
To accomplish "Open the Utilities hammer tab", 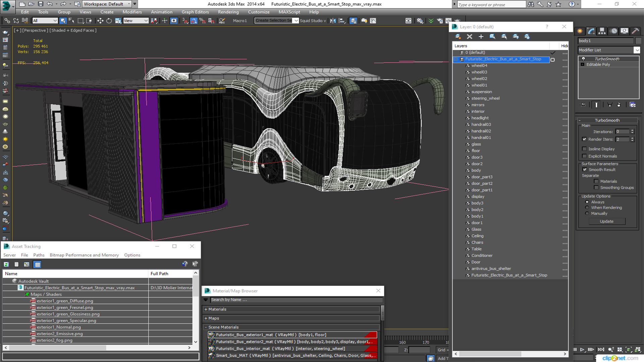I will coord(635,31).
